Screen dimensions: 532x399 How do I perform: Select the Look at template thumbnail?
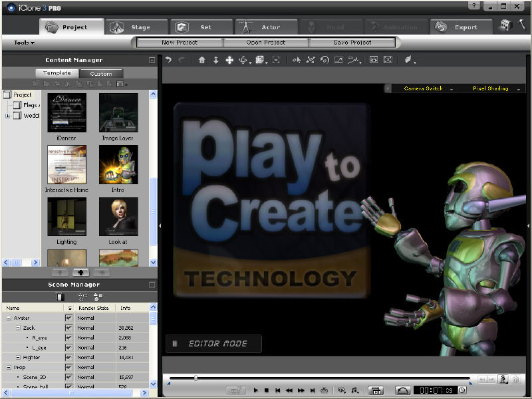[x=118, y=217]
